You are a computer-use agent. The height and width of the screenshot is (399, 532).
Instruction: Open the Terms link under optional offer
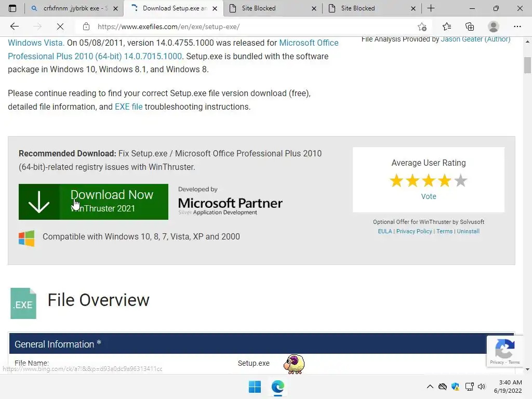(445, 231)
